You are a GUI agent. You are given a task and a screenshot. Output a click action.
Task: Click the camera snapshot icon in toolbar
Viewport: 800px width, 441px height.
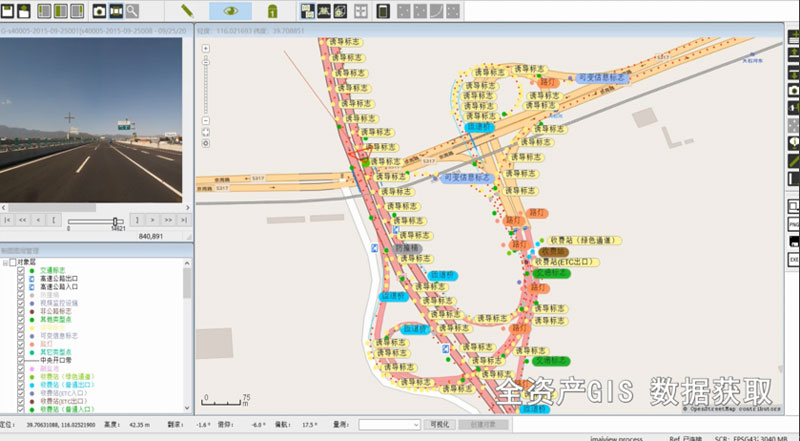100,11
